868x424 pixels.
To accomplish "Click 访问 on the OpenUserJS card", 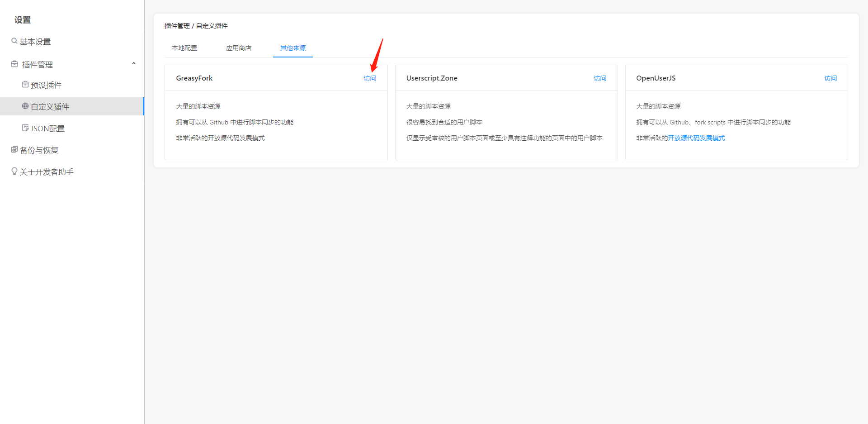I will 830,78.
